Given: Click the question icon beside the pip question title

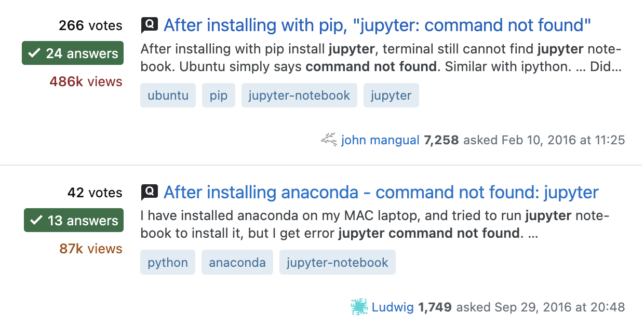Looking at the screenshot, I should tap(150, 24).
